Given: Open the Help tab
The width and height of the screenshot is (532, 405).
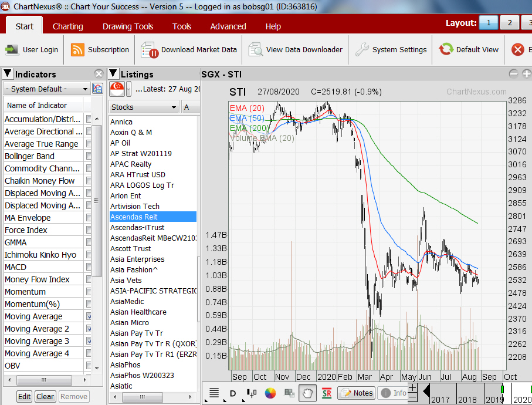Looking at the screenshot, I should coord(273,26).
